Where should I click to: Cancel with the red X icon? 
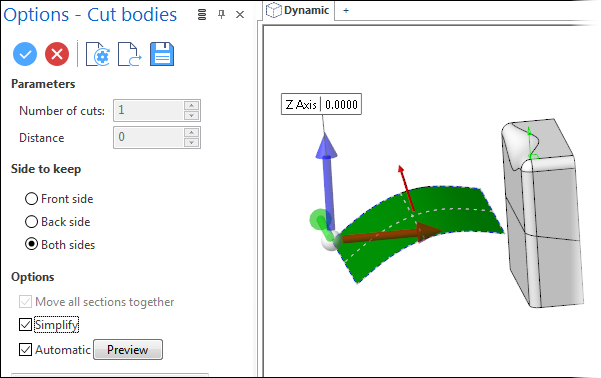tap(57, 54)
